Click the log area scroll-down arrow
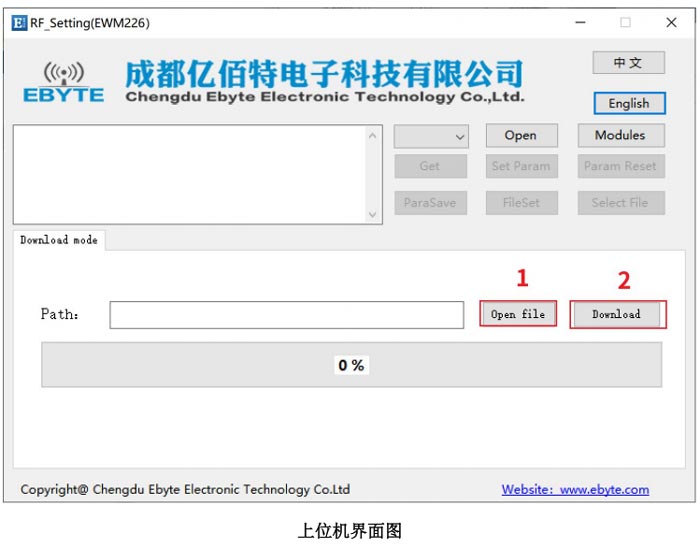 (373, 214)
